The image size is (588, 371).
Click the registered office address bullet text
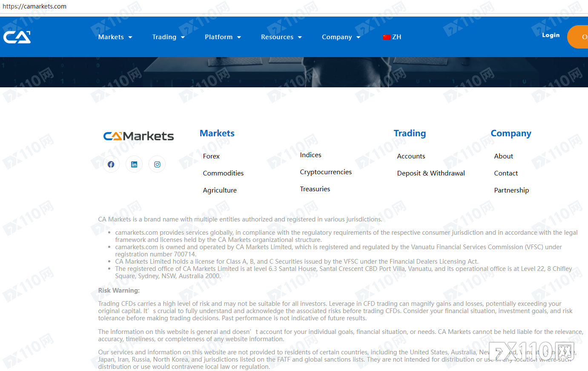[344, 272]
